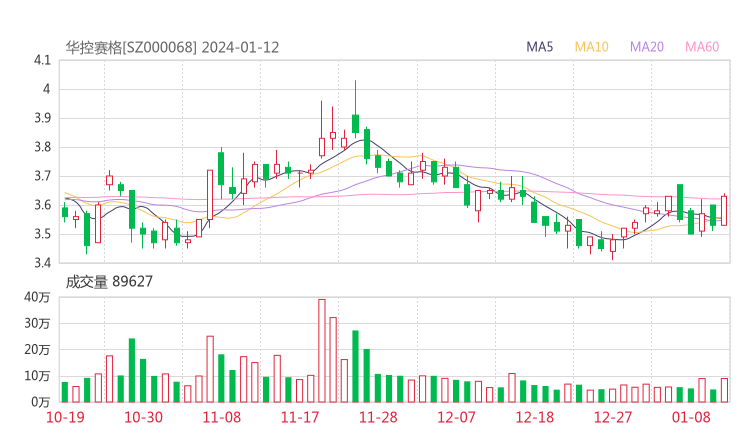Click the 3.6 price axis label

tap(42, 204)
